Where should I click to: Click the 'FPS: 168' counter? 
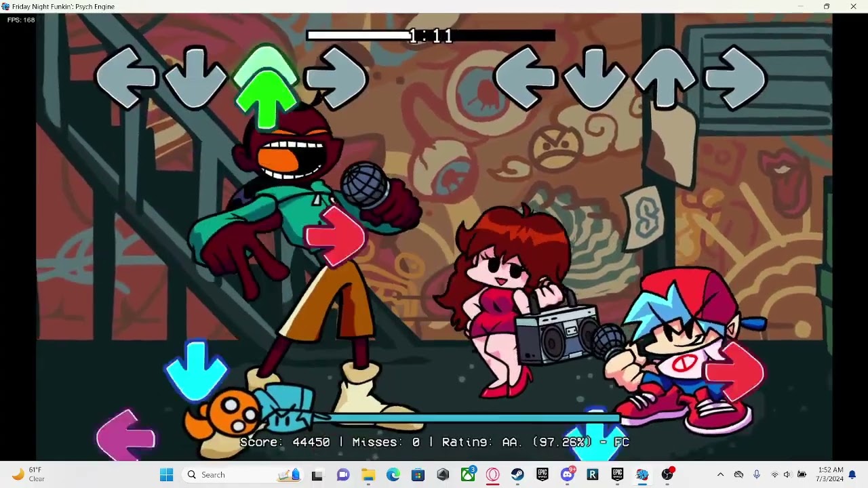pos(21,20)
